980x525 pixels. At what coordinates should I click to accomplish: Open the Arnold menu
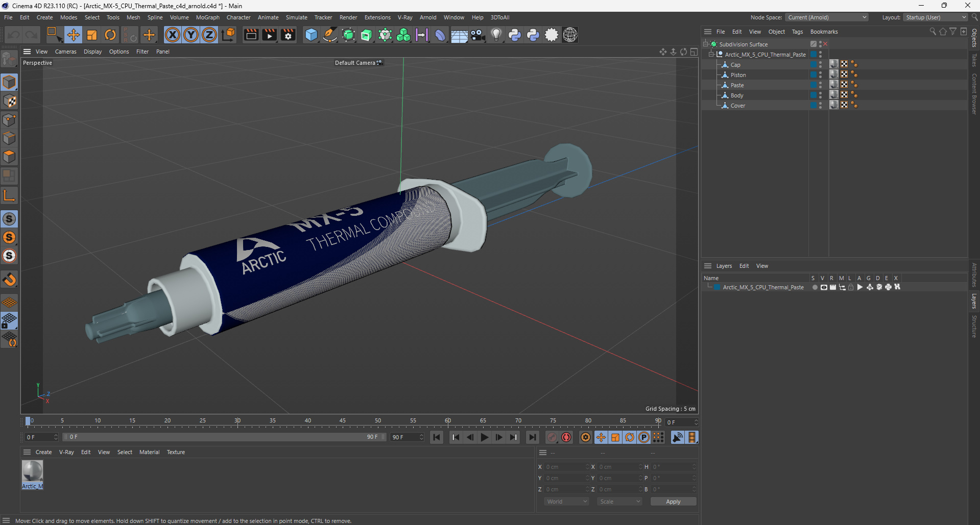[428, 17]
